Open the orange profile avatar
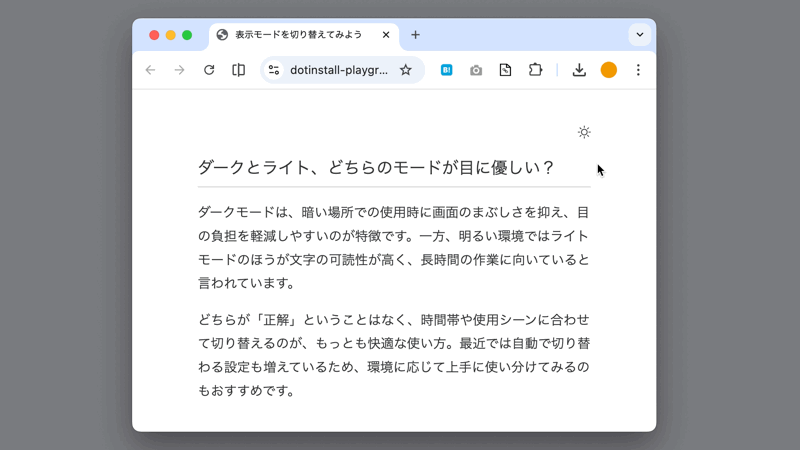 pyautogui.click(x=609, y=70)
